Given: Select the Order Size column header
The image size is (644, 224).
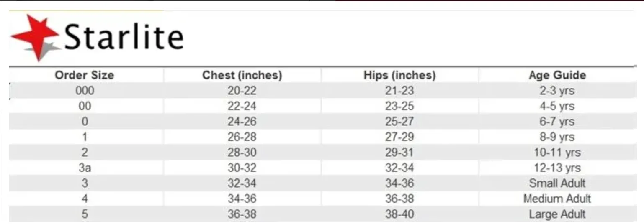Looking at the screenshot, I should 85,75.
